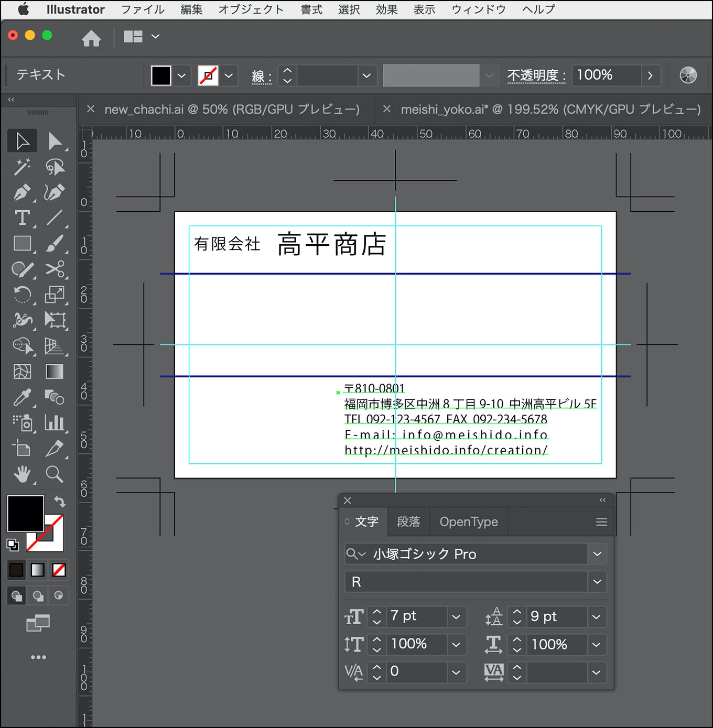The image size is (713, 728).
Task: Click the Home icon
Action: click(x=91, y=38)
